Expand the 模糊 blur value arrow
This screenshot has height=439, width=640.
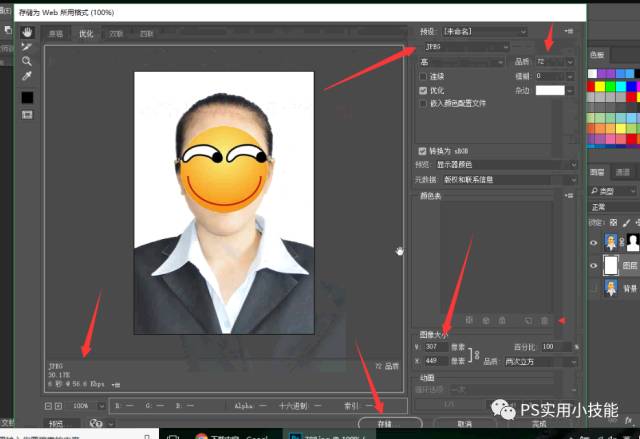[x=570, y=76]
